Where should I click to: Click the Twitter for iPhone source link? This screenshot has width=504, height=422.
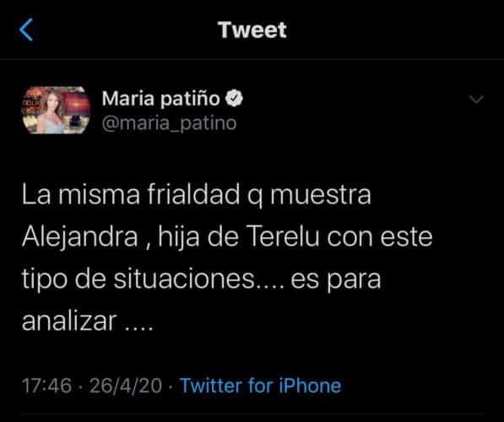click(x=260, y=386)
